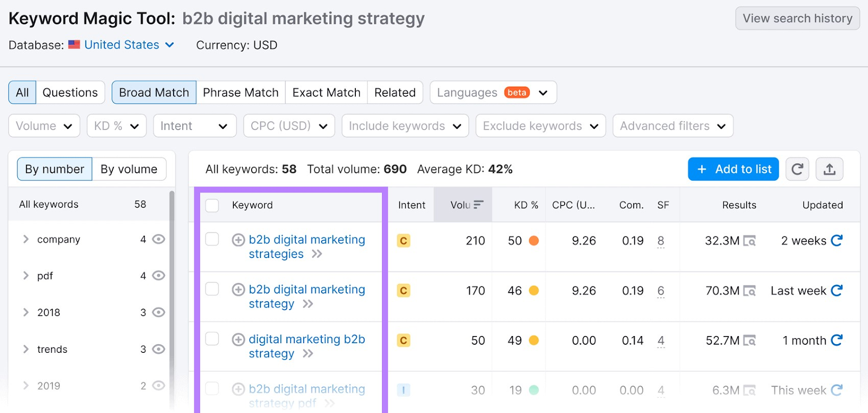Click the Volume column sort icon
The height and width of the screenshot is (413, 868).
478,205
